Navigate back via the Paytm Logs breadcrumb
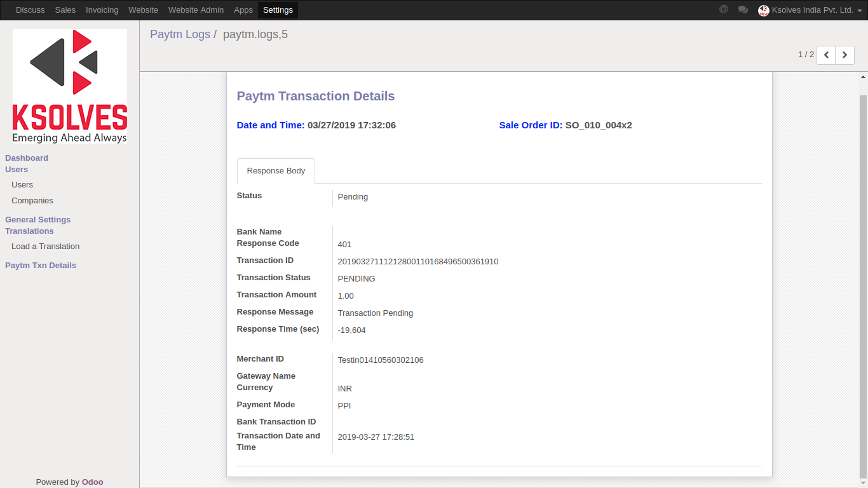Image resolution: width=868 pixels, height=488 pixels. [180, 34]
